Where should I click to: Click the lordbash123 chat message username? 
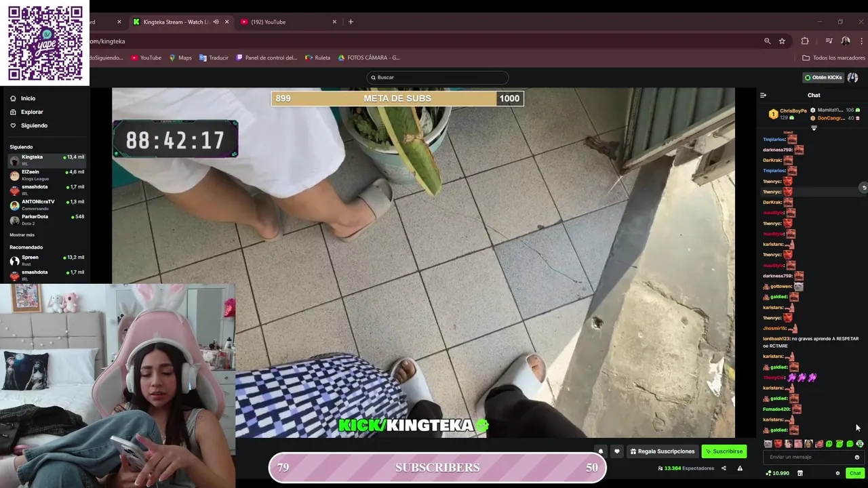click(x=776, y=338)
